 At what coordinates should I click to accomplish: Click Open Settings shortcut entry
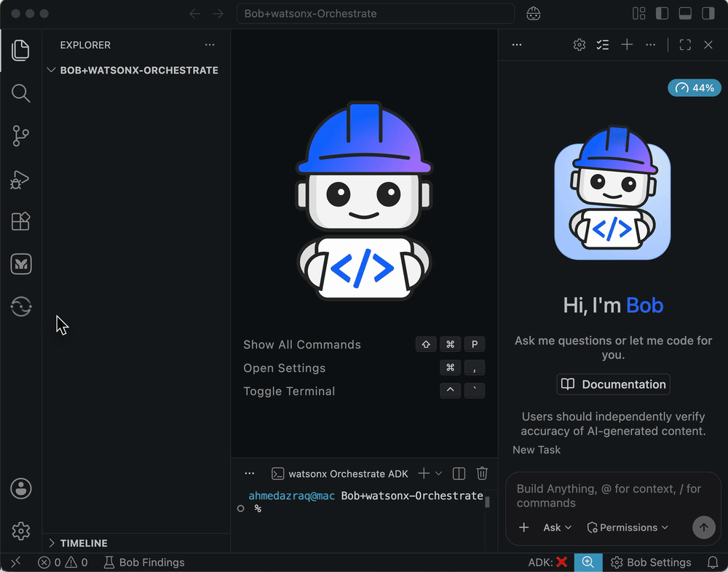[x=284, y=368]
